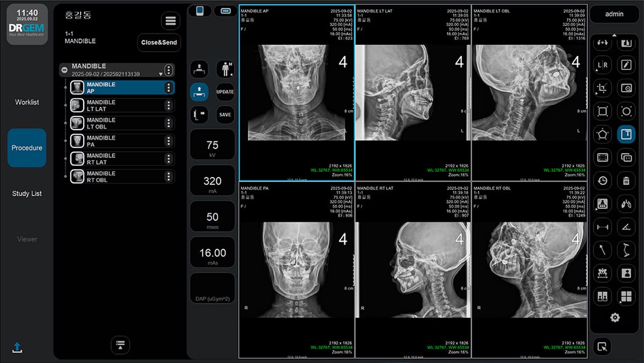Select the text annotation tool

tap(626, 134)
